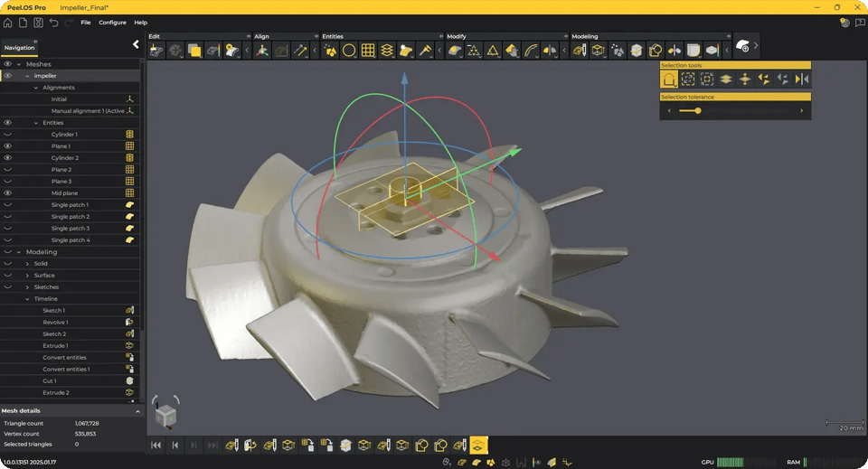Select the yellow grid plane entity tool
This screenshot has height=469, width=868.
(368, 51)
